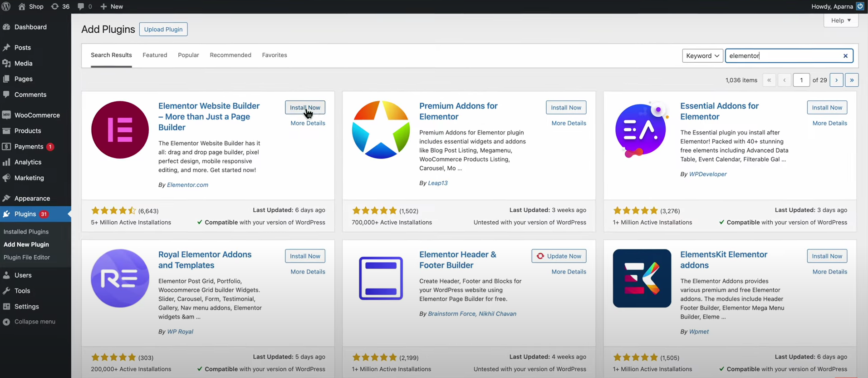Click the plus New content icon
Viewport: 868px width, 378px height.
click(x=103, y=6)
